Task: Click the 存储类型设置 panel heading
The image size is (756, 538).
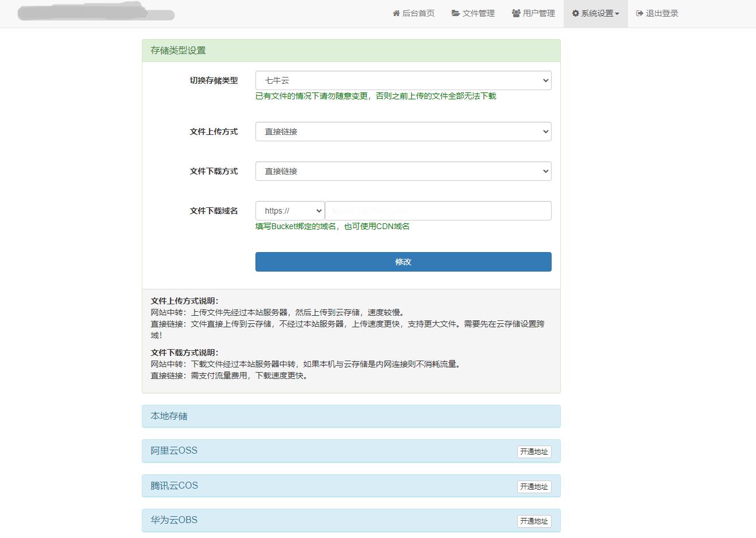Action: (x=351, y=51)
